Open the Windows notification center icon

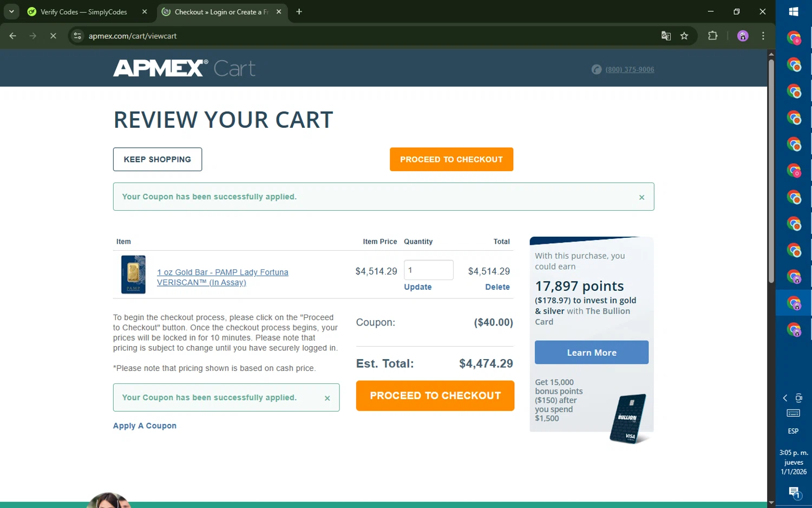[x=794, y=492]
